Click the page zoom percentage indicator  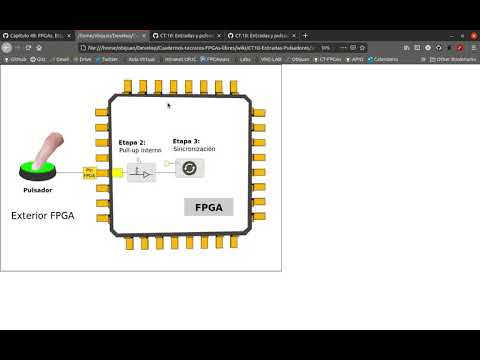[325, 48]
